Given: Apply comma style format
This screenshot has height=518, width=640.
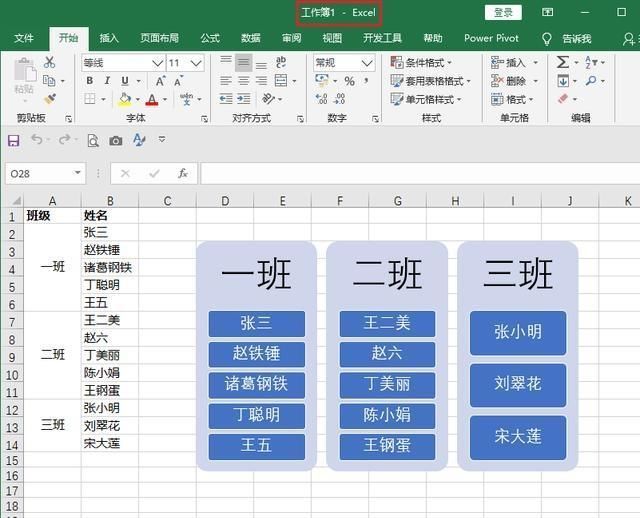Looking at the screenshot, I should pos(367,81).
